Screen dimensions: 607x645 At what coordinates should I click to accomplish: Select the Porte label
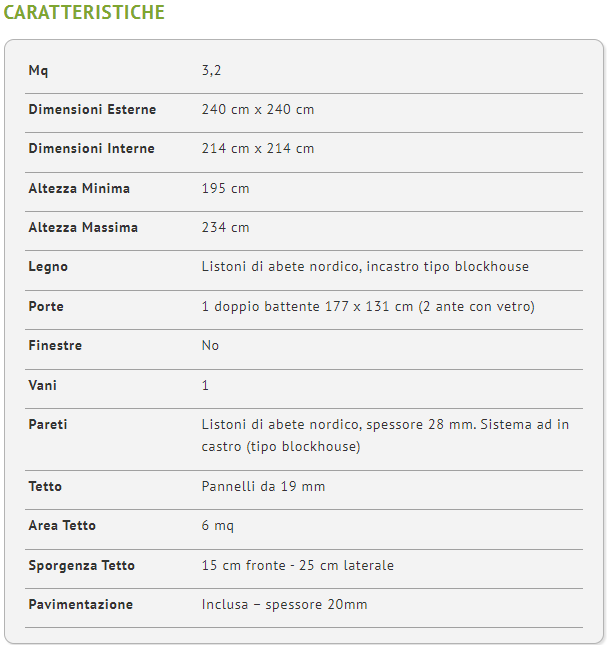[46, 306]
